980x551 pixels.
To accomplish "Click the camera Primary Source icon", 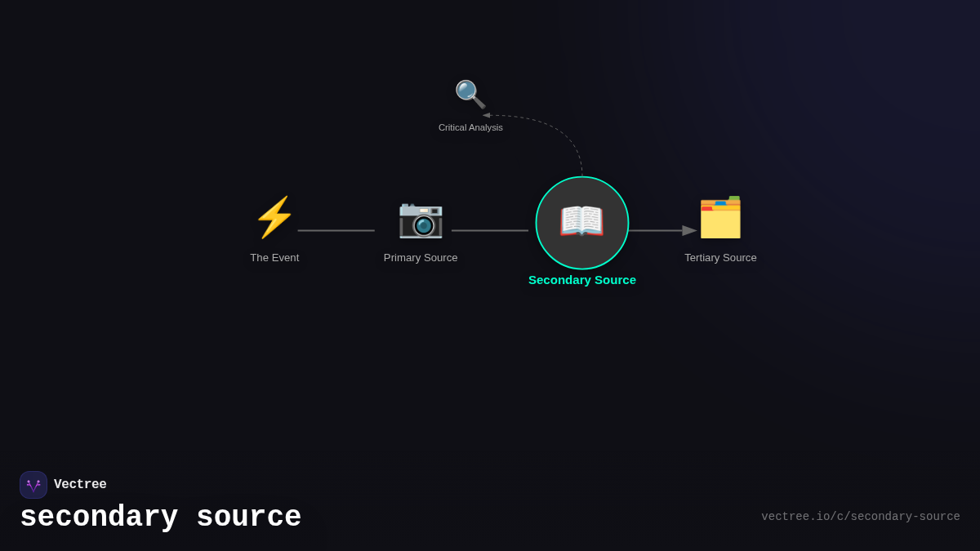I will coord(421,221).
